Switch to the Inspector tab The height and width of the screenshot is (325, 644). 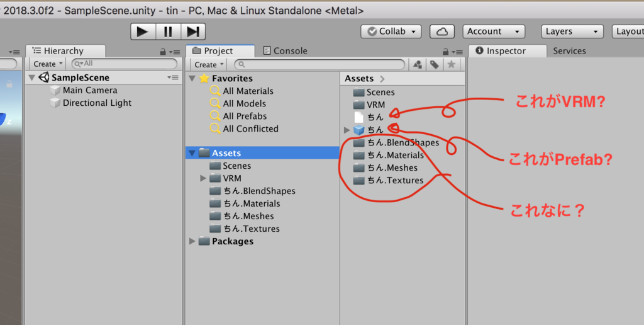[x=508, y=50]
